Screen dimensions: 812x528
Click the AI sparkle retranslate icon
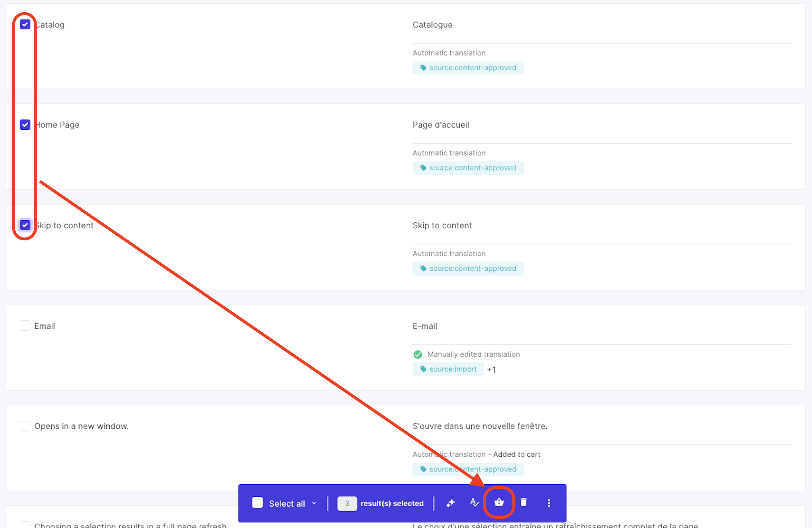point(450,503)
